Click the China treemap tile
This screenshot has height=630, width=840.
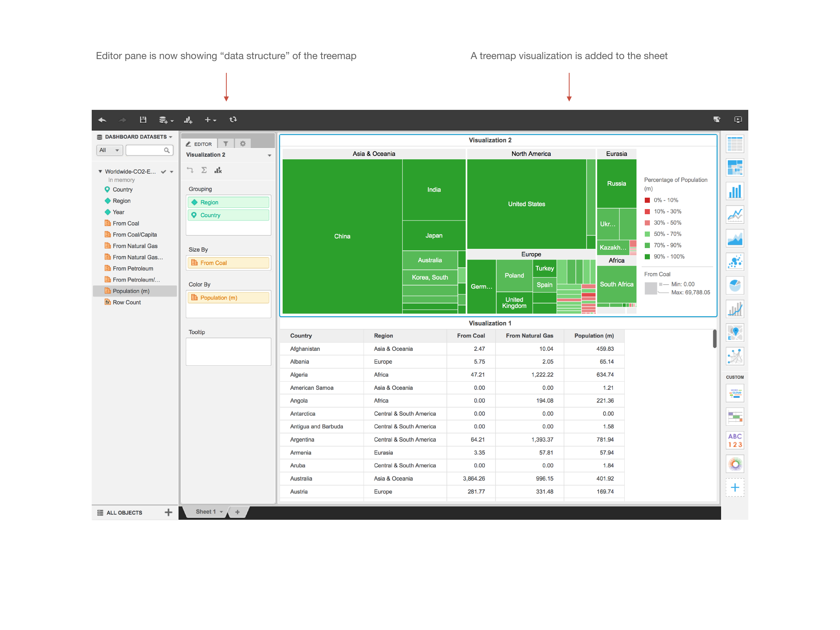[342, 236]
